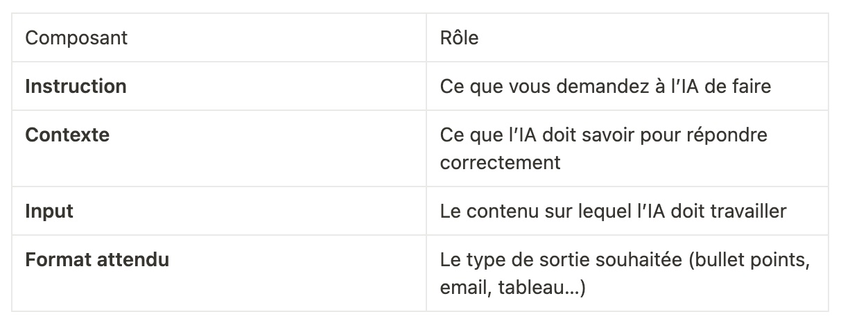This screenshot has height=330, width=868.
Task: Click the "Rôle" header cell
Action: 459,37
